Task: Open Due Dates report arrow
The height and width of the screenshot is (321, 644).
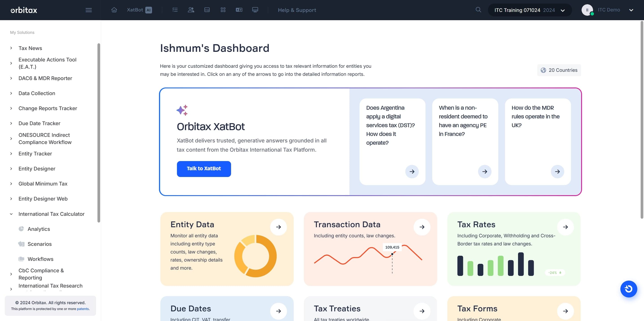Action: coord(278,311)
